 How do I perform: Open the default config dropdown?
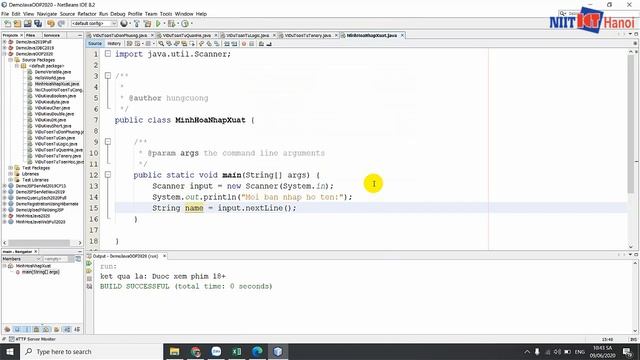(94, 24)
